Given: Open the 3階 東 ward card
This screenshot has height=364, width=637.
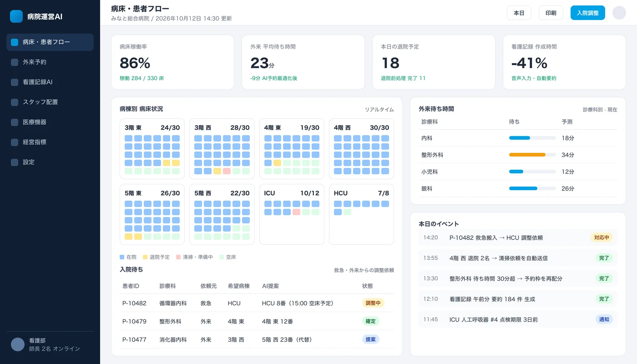Looking at the screenshot, I should (x=152, y=149).
